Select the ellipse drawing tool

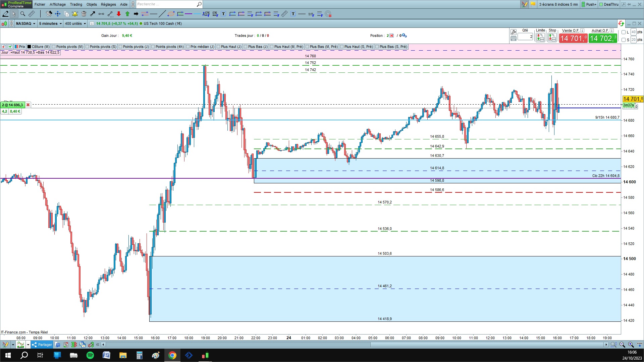pos(171,14)
